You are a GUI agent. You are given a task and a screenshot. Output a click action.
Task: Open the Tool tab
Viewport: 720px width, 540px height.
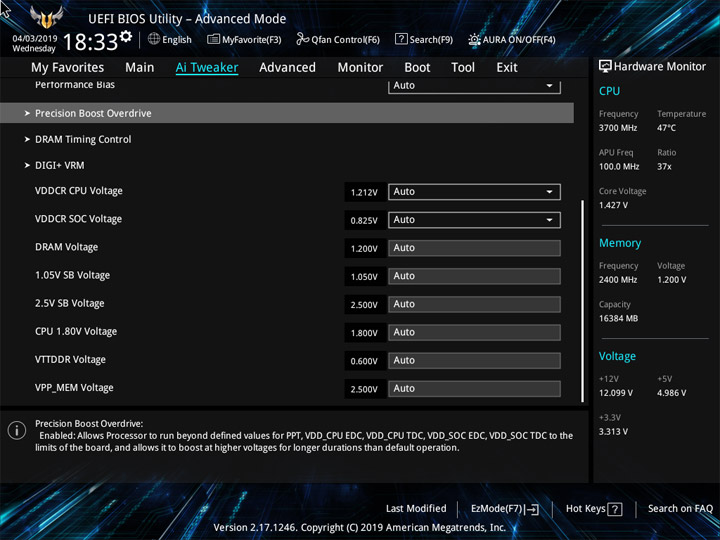463,68
